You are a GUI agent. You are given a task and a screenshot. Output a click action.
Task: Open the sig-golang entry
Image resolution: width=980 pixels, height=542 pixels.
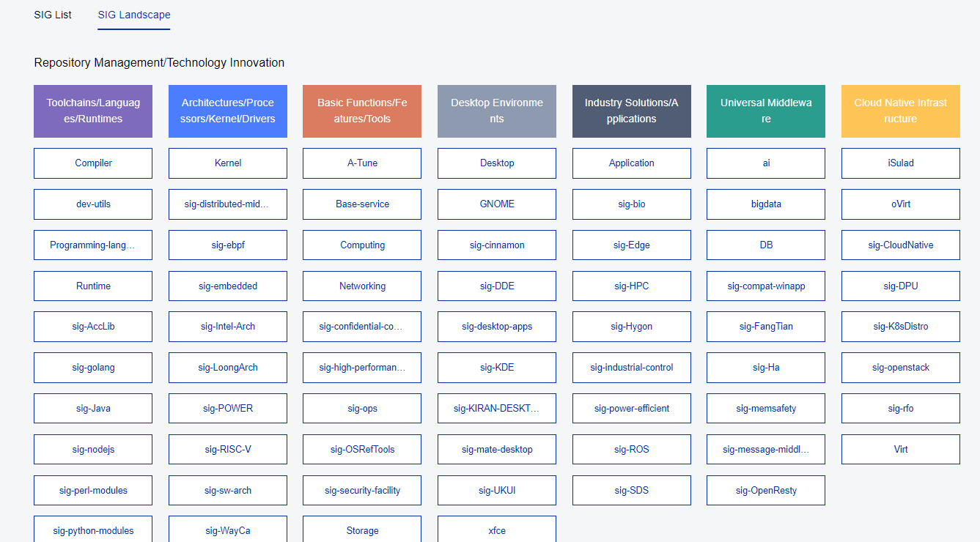coord(93,368)
